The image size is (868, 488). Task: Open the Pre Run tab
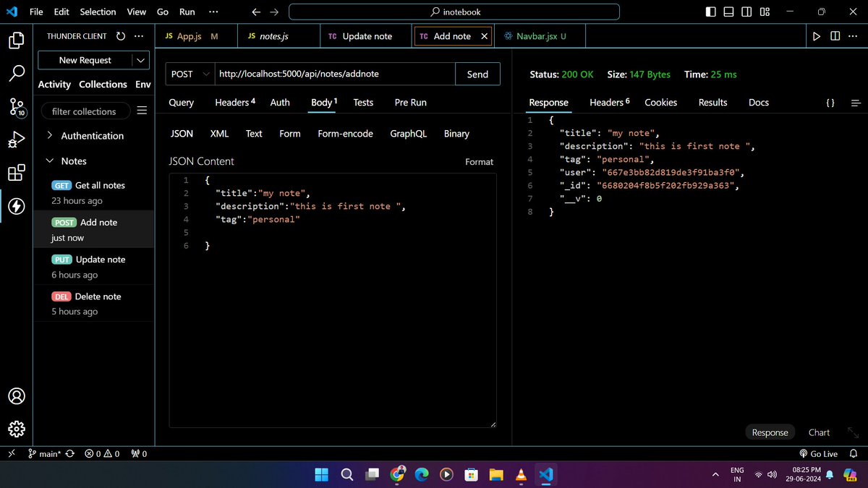(x=410, y=103)
